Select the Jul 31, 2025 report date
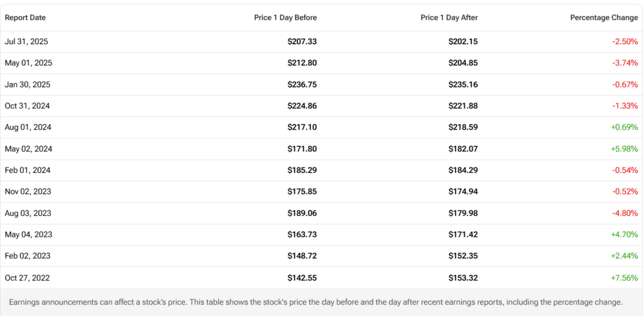Image resolution: width=644 pixels, height=316 pixels. 26,42
